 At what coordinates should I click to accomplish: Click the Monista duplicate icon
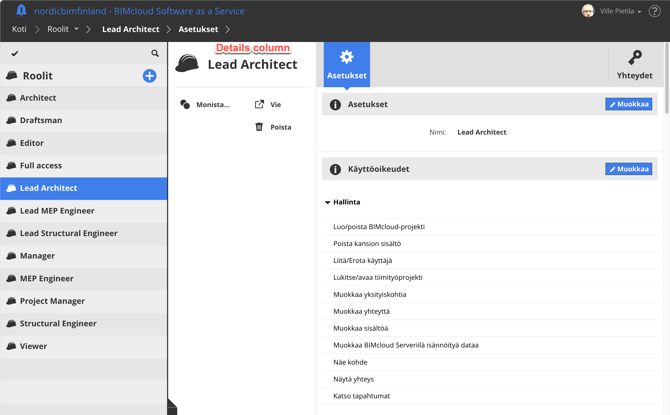185,104
